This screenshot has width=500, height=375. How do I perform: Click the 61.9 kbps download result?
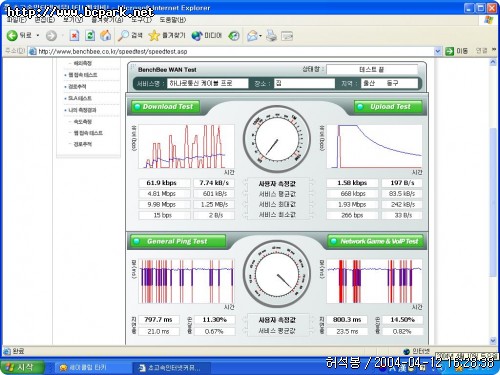tap(165, 183)
